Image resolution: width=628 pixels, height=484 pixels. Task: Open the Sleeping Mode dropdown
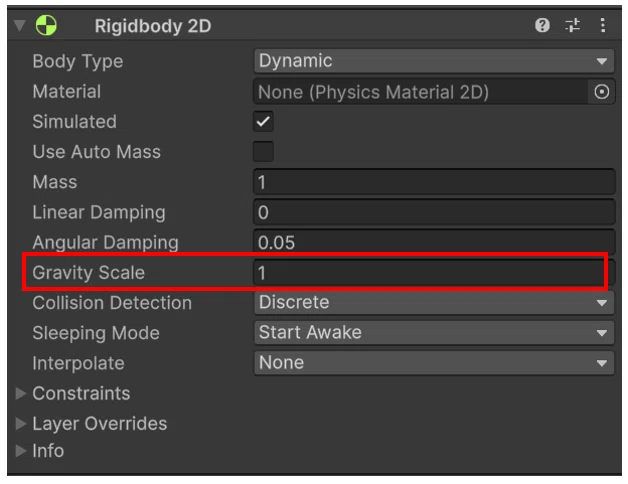tap(434, 333)
